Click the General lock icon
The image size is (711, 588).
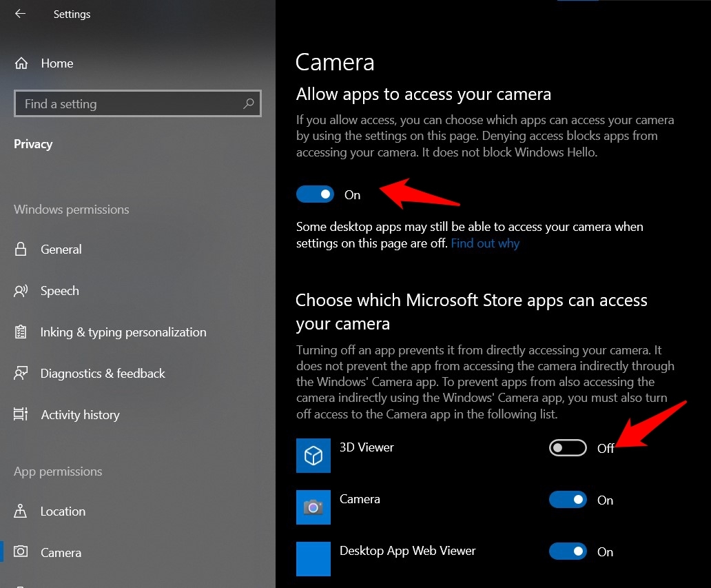21,249
